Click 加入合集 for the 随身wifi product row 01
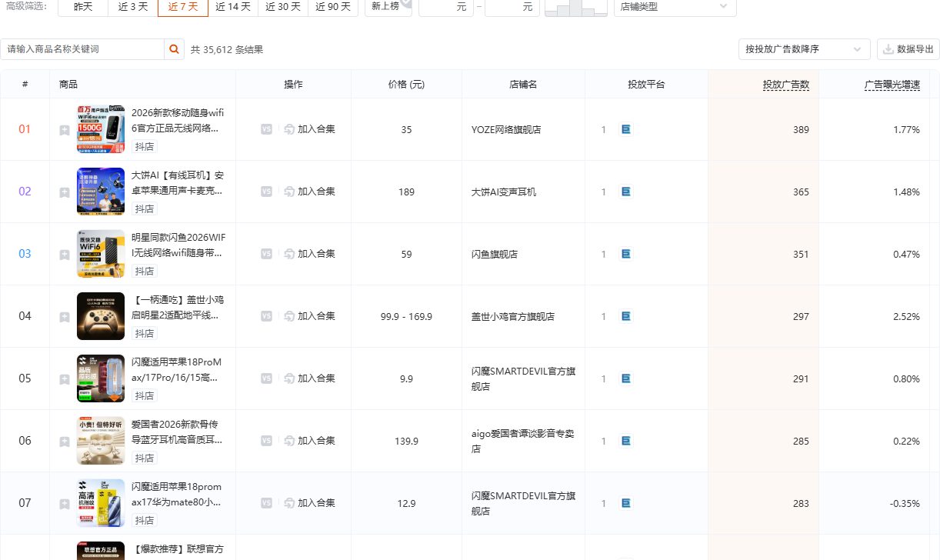The width and height of the screenshot is (940, 560). (x=309, y=129)
